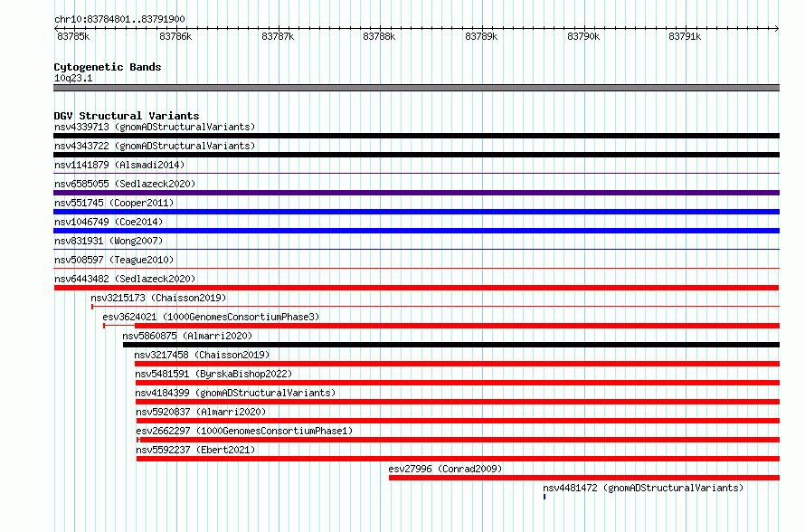Screen dimensions: 805x532
Task: Click the left arrow of the ruler
Action: coord(56,29)
